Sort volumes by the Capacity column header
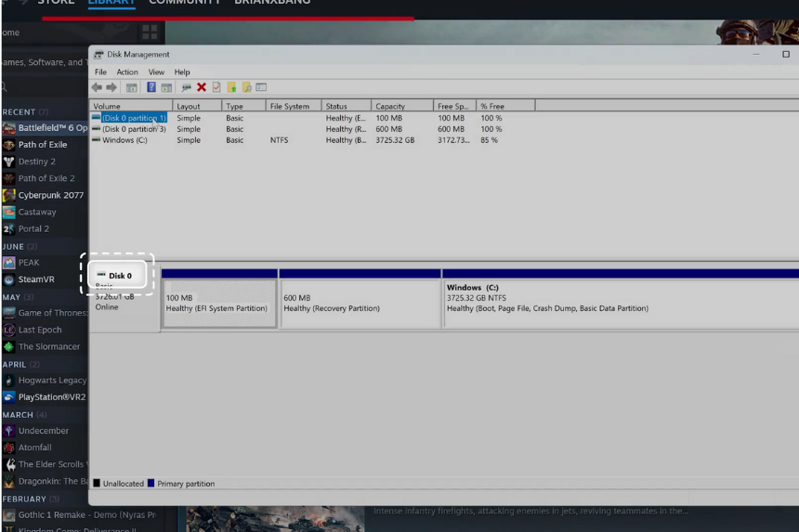This screenshot has height=532, width=799. click(x=390, y=106)
